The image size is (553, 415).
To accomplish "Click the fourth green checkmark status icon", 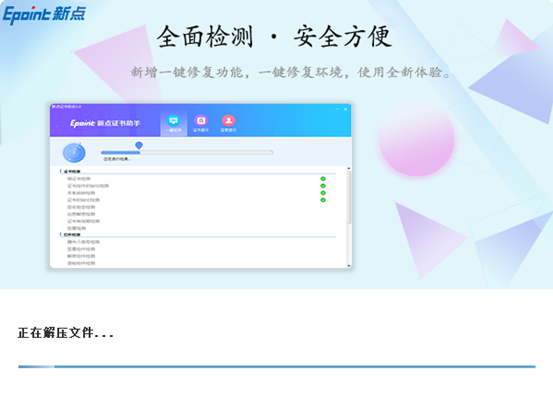I will pos(323,200).
